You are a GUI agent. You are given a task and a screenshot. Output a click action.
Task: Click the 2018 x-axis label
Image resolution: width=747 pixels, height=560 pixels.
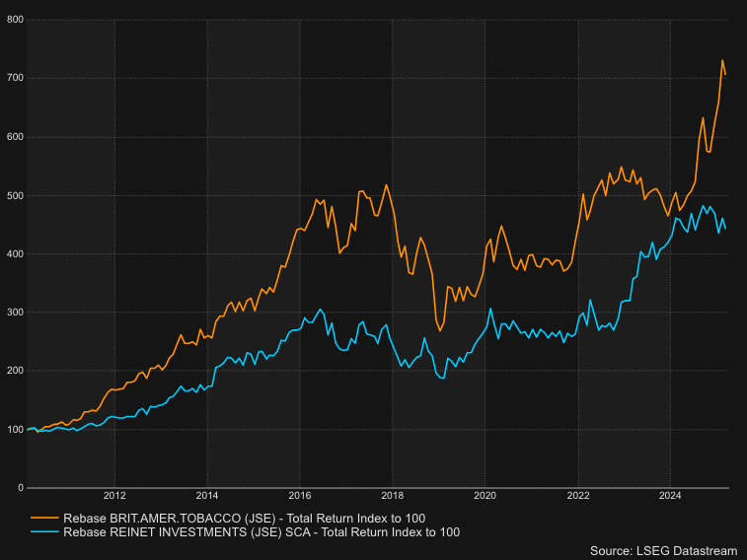tap(393, 496)
